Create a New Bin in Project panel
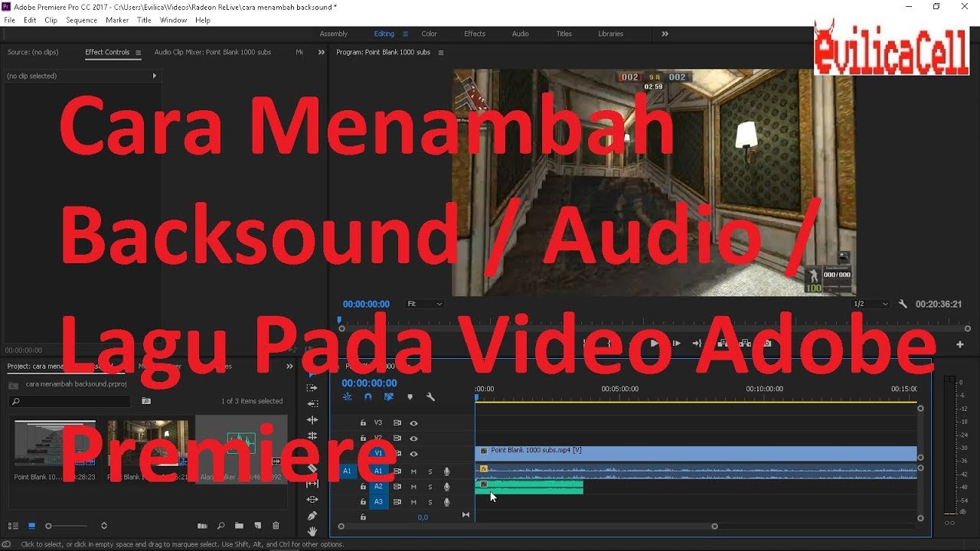This screenshot has width=980, height=551. [239, 526]
